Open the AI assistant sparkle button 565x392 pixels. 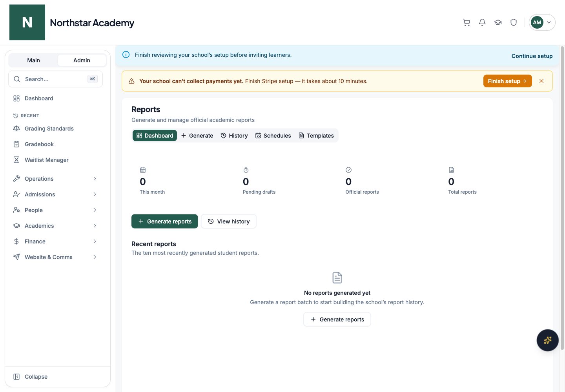(548, 340)
